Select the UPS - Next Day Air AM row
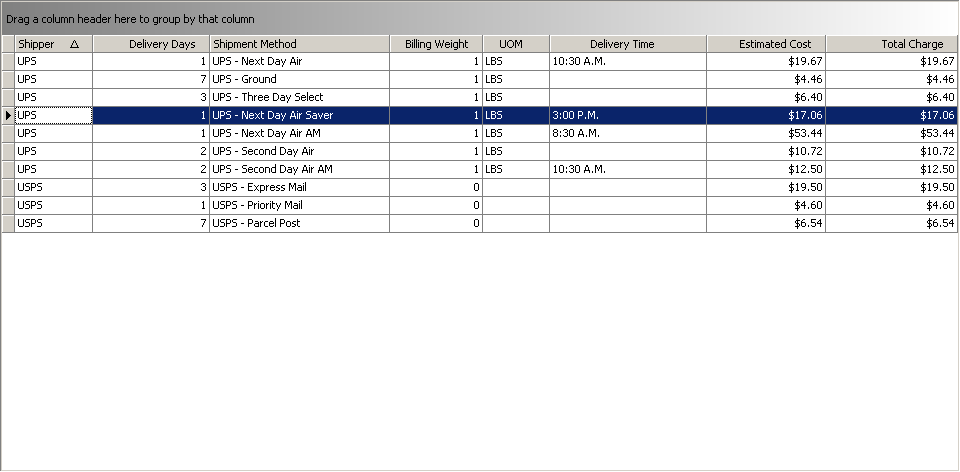 [299, 133]
